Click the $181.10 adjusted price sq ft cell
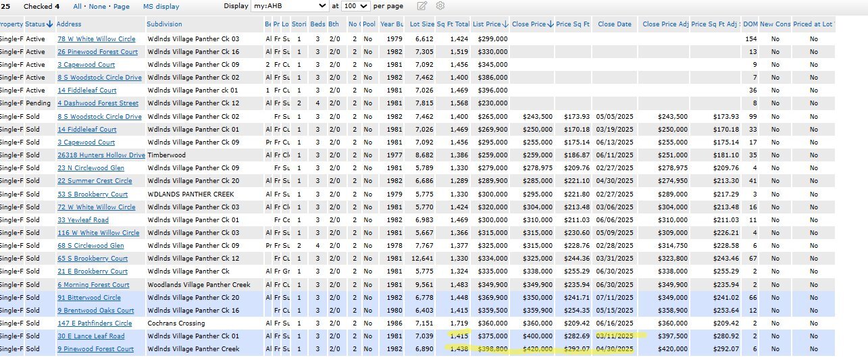The width and height of the screenshot is (868, 364). pyautogui.click(x=725, y=155)
